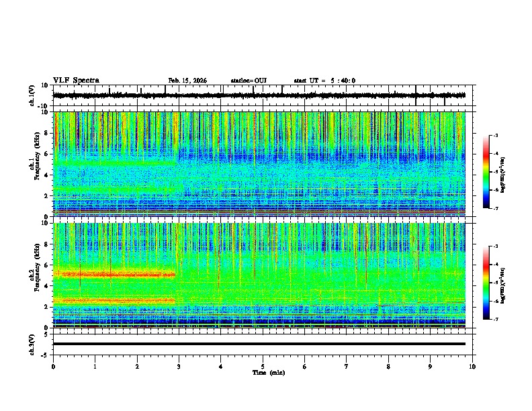Click time axis tick label "4"
This screenshot has width=532, height=411.
[220, 367]
